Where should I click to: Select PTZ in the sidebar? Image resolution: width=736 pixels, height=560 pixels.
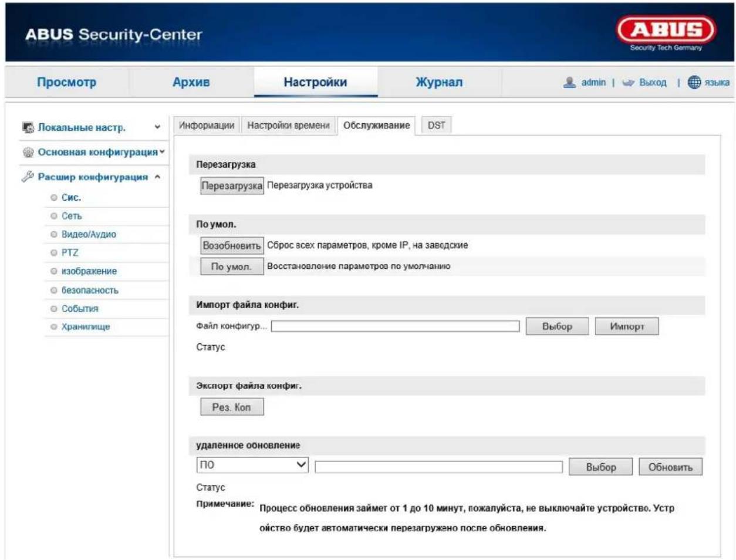point(69,253)
